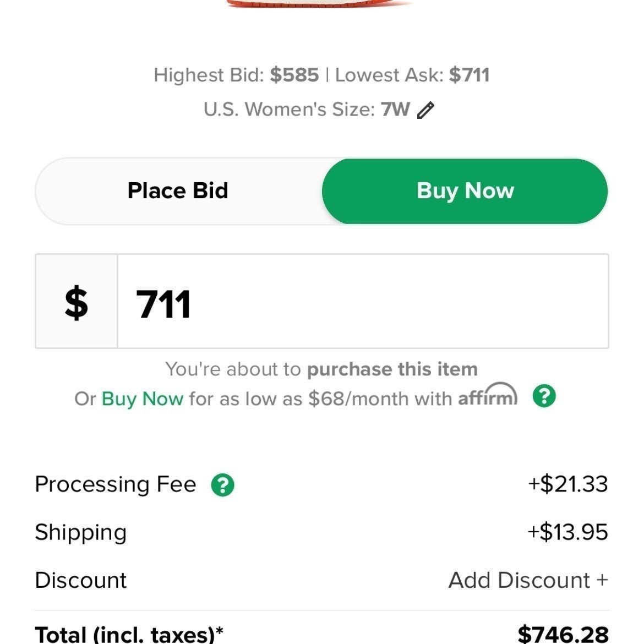Tap the Processing Fee label text
Viewport: 644px width, 644px height.
pos(116,484)
